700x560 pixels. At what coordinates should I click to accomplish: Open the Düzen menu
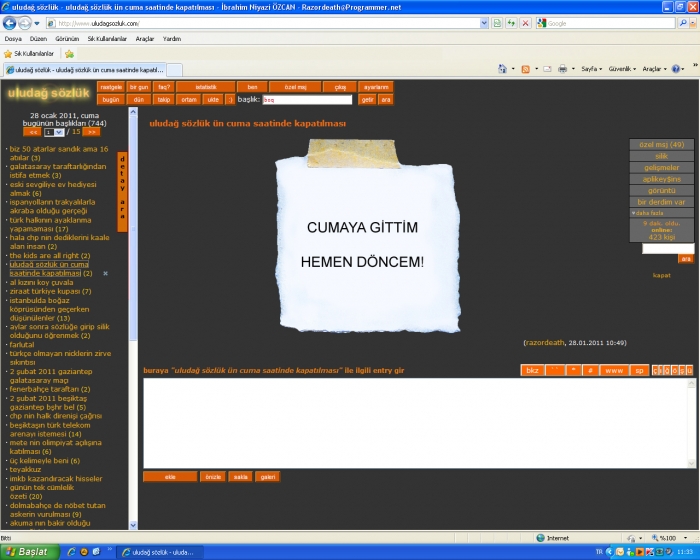click(38, 39)
